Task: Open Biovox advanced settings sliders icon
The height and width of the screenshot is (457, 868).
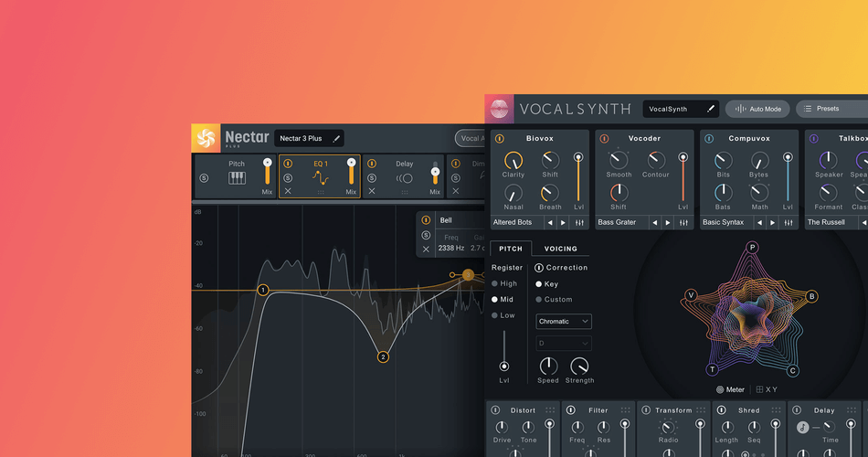Action: [x=578, y=222]
